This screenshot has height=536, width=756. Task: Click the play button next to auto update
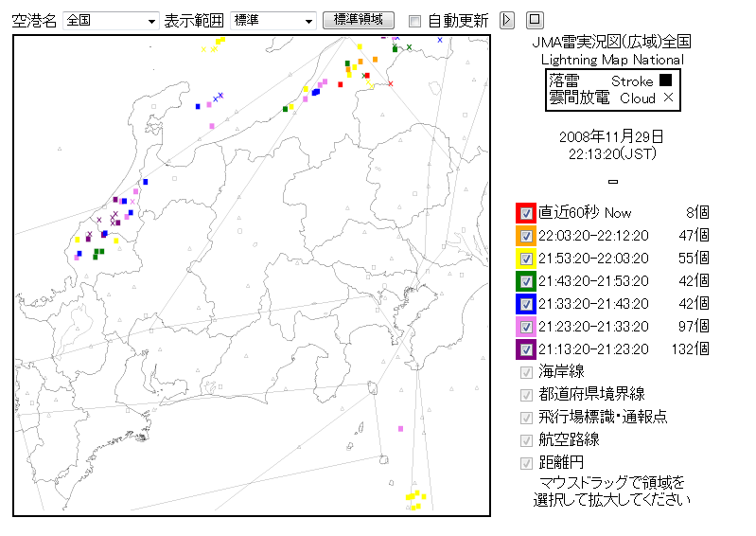point(506,20)
